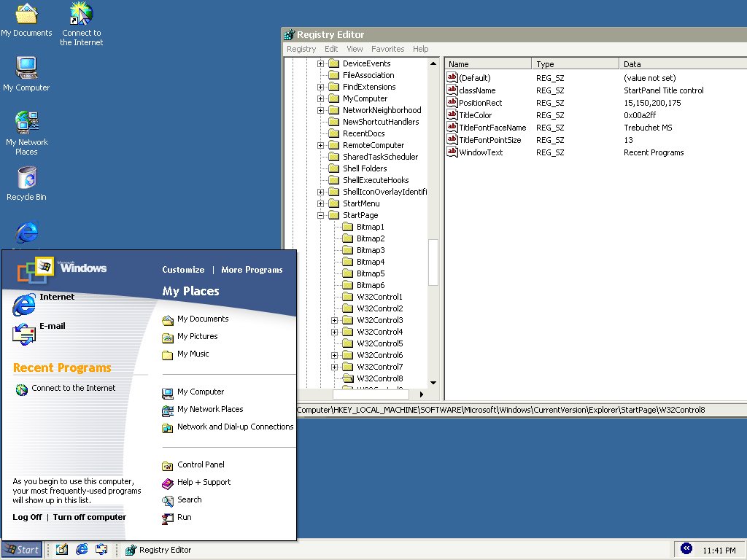Click the tree pane scroll up arrow

coord(433,63)
